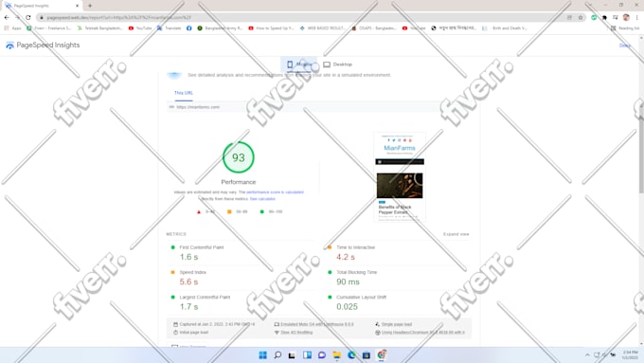The width and height of the screenshot is (644, 363).
Task: Open the How to Speed Up bookmark
Action: pyautogui.click(x=271, y=28)
